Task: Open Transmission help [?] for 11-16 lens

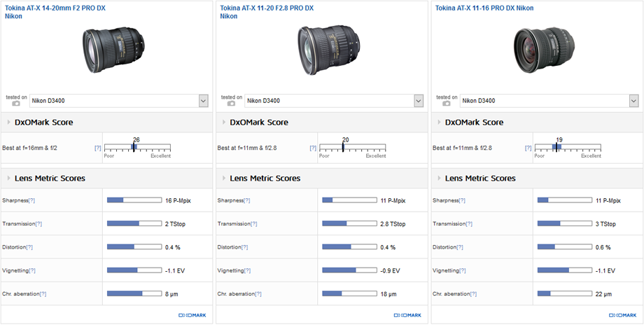Action: pyautogui.click(x=469, y=224)
